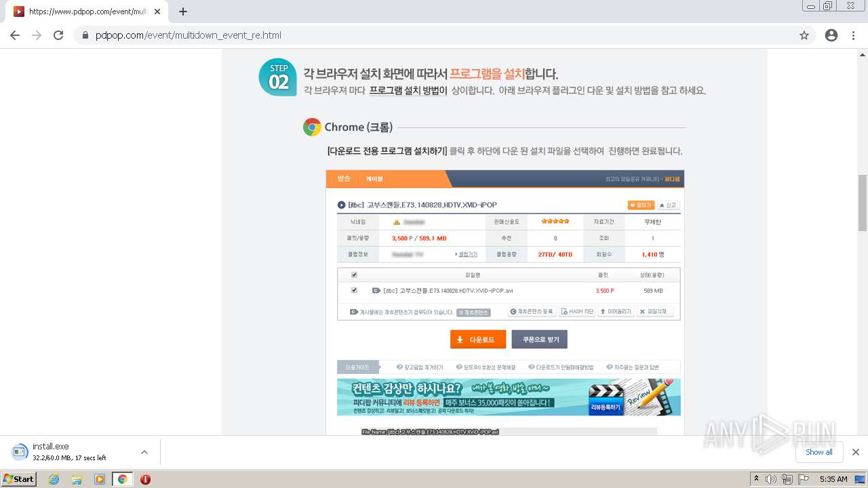Open the Chrome profile avatar menu
Screen dimensions: 868x488
click(x=831, y=35)
